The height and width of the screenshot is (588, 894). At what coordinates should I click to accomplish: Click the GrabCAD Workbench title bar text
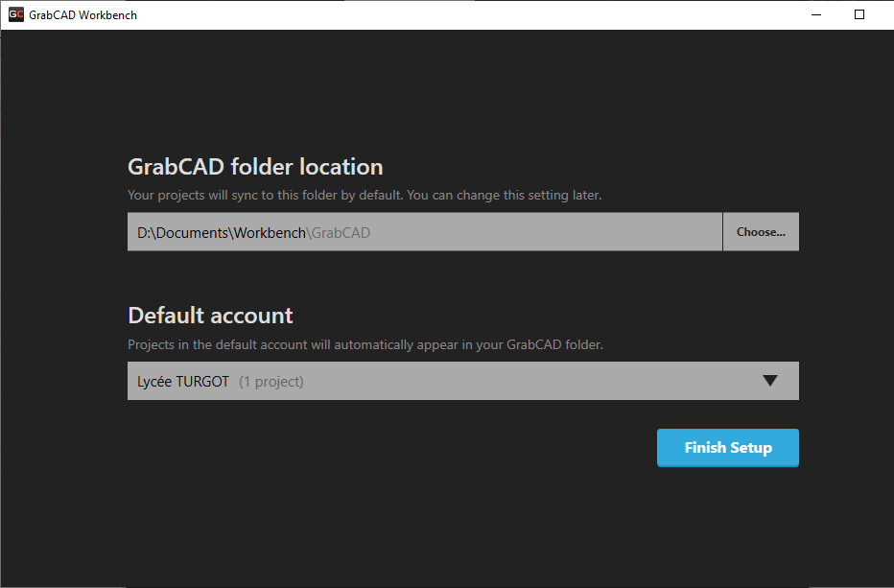83,14
